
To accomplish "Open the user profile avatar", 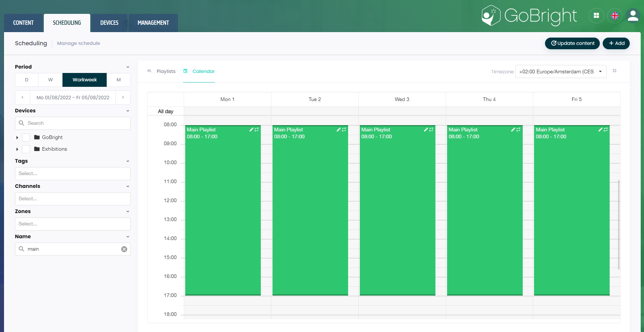I will [633, 16].
